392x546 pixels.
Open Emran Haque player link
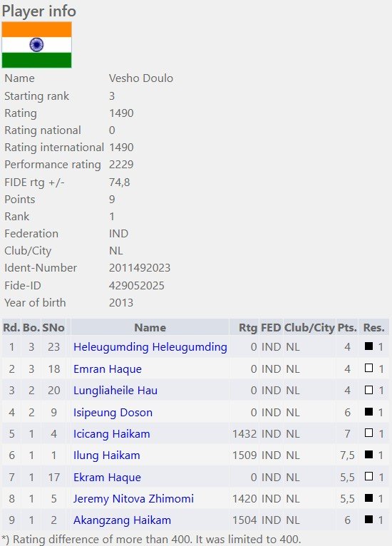click(x=107, y=369)
